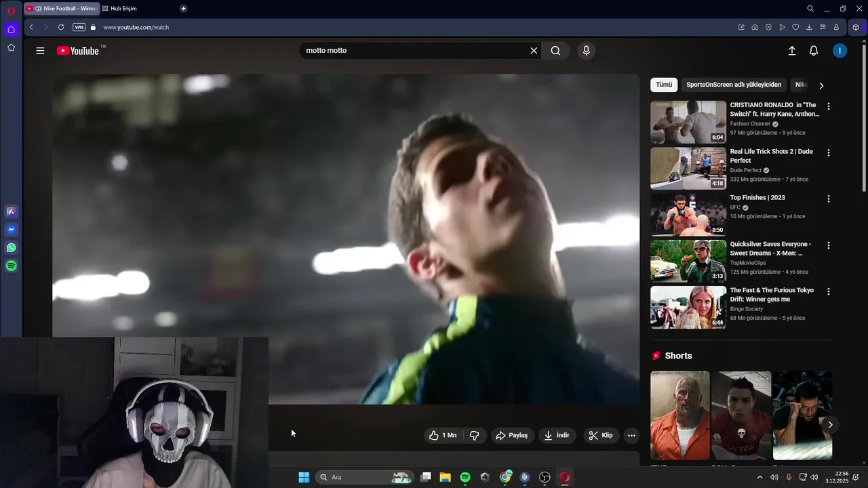Image resolution: width=868 pixels, height=488 pixels.
Task: Open Real Life Trick Shots 2 title
Action: [772, 156]
